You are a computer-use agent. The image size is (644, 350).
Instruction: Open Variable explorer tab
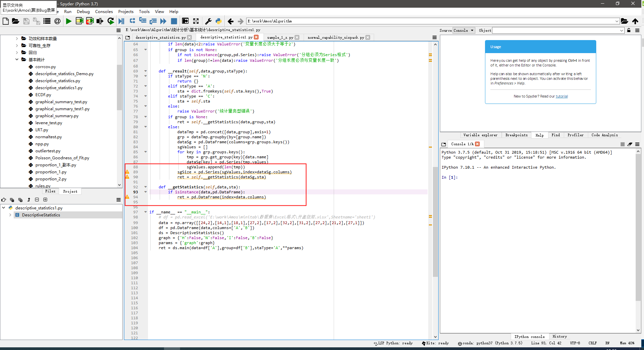tap(480, 135)
